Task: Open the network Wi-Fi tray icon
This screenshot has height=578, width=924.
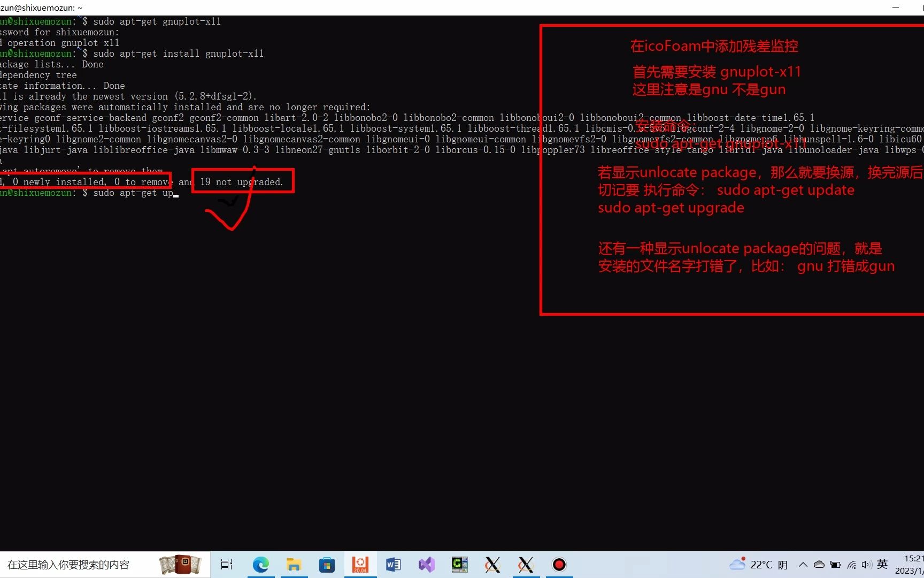Action: pyautogui.click(x=851, y=565)
